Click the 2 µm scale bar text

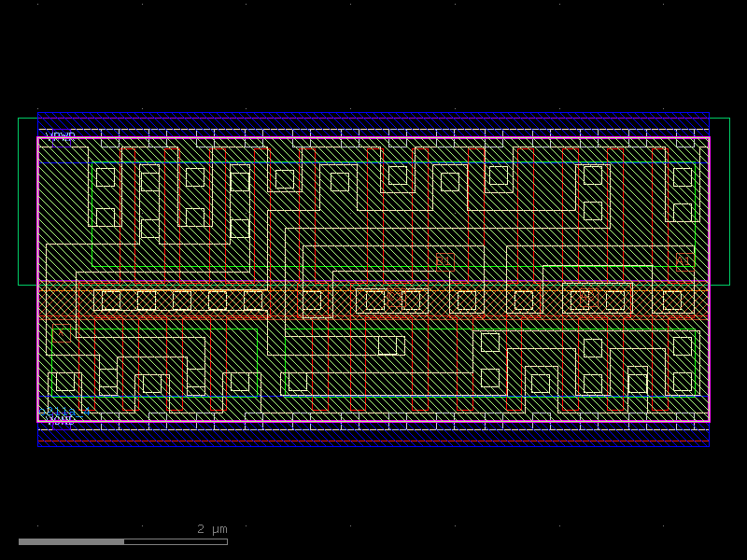coord(212,529)
